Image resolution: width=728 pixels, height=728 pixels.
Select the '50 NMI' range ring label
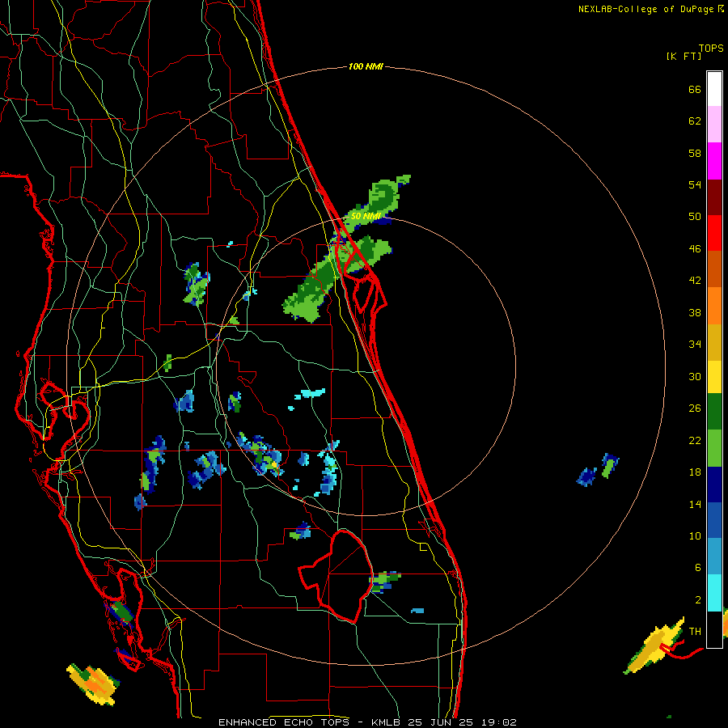tap(366, 216)
